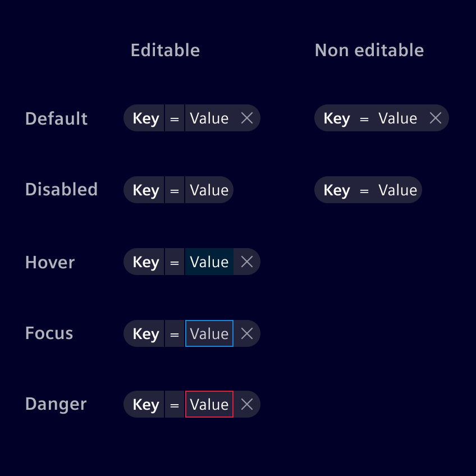This screenshot has width=476, height=476.
Task: Click the X on the Focus chip
Action: [x=247, y=333]
